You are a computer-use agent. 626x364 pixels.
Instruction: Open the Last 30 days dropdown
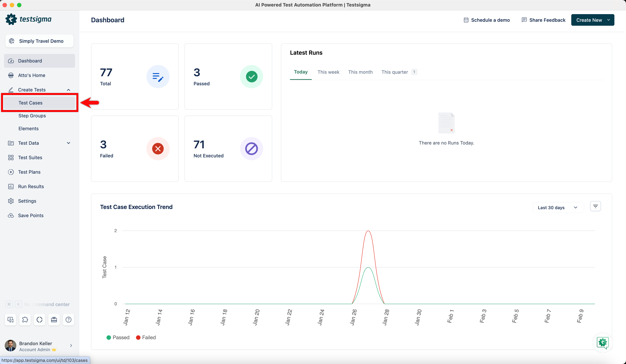coord(557,208)
